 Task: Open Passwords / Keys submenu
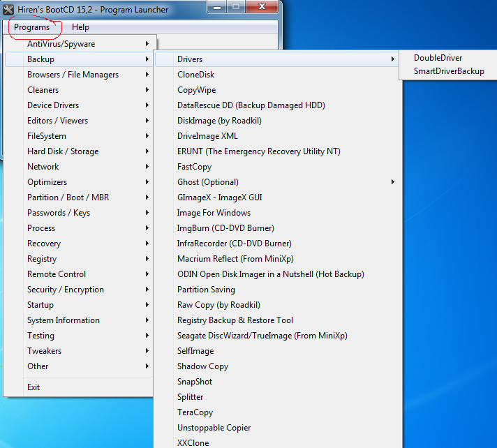[x=80, y=213]
